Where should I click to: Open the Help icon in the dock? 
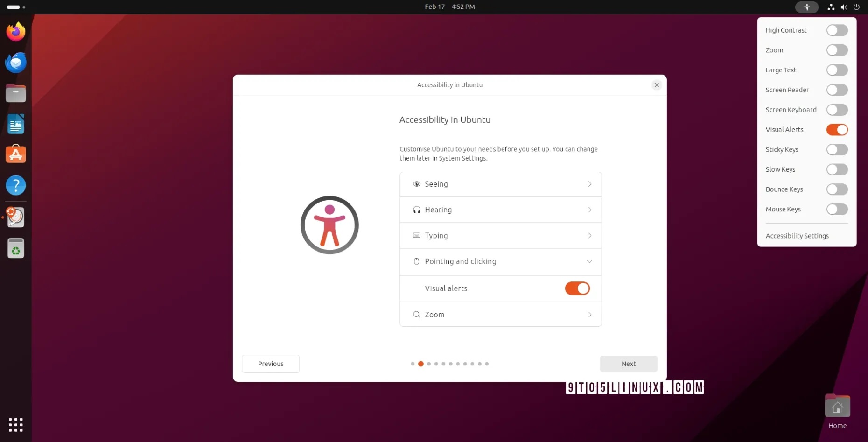pos(16,185)
